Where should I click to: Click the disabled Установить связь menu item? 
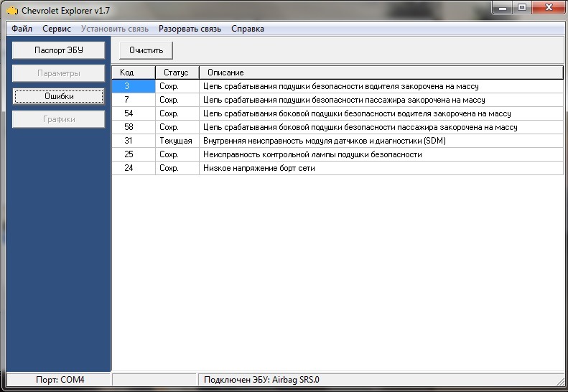115,29
